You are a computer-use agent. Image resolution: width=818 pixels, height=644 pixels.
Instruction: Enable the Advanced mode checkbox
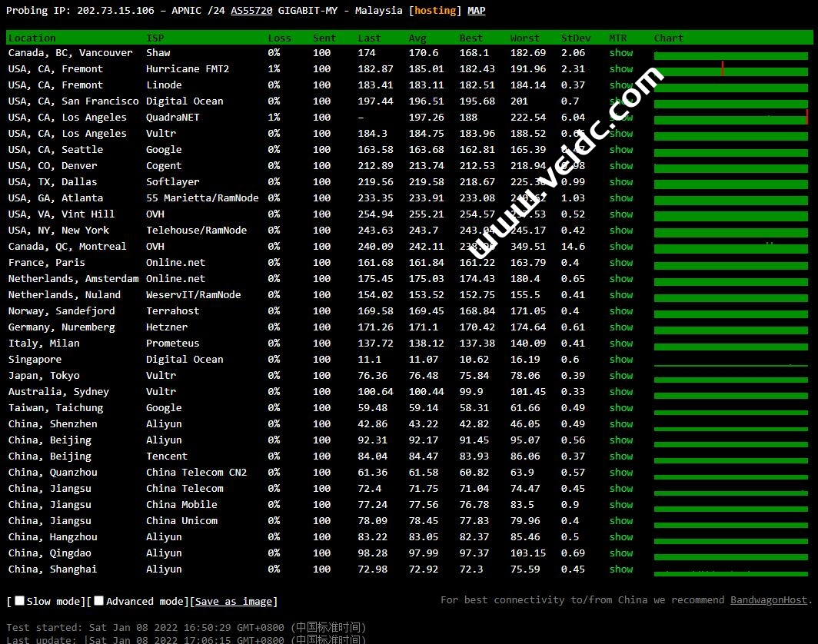pos(98,601)
